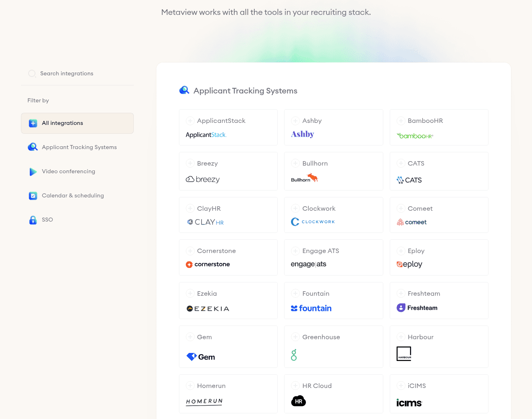Click the plus icon beside Homerun
This screenshot has height=419, width=532.
click(190, 386)
